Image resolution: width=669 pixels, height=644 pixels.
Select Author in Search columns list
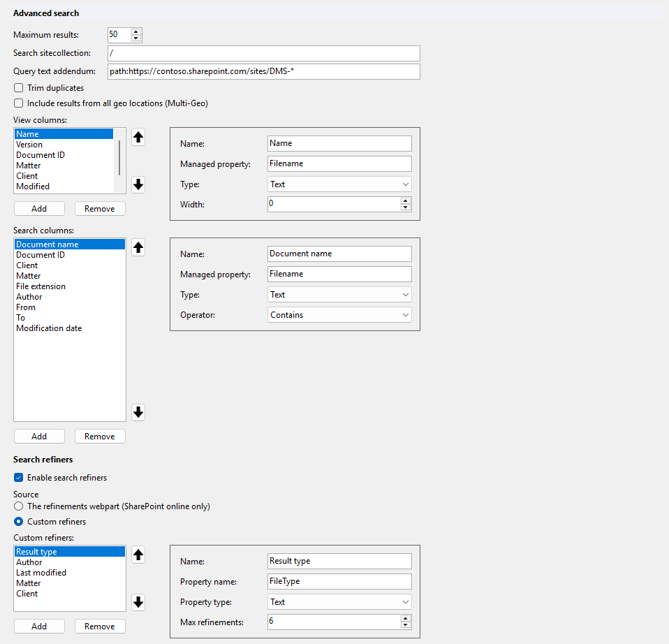[x=70, y=297]
